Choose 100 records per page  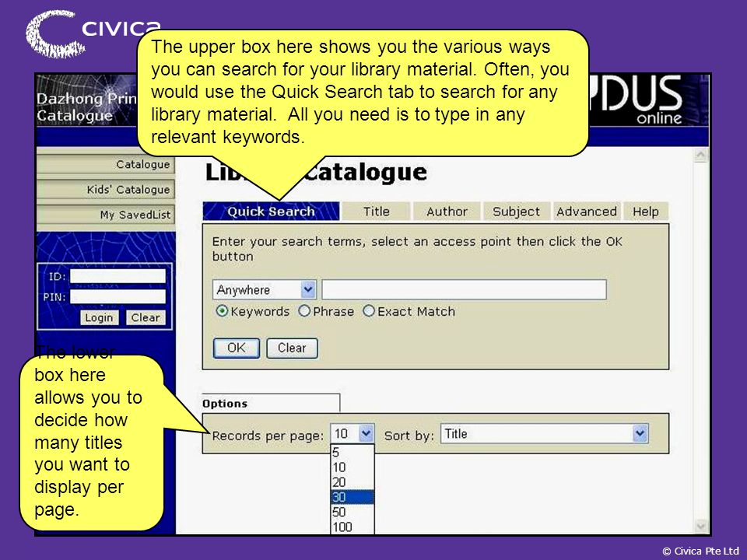click(x=352, y=527)
